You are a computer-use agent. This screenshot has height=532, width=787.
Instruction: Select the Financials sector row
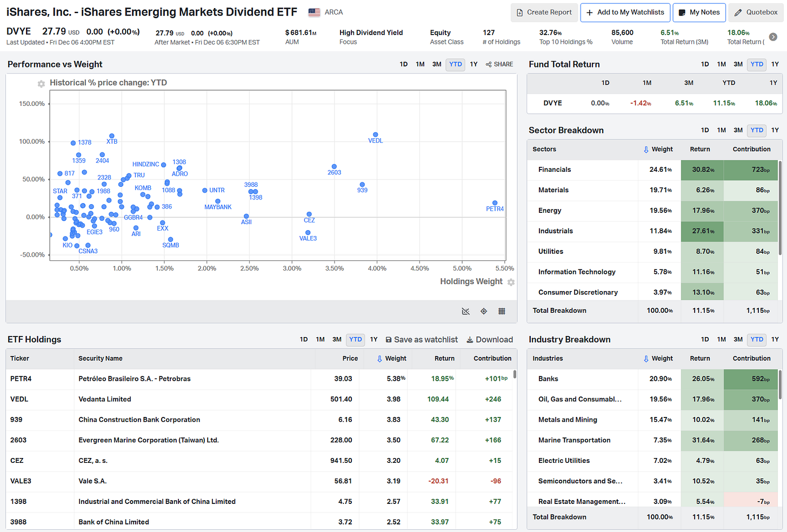[x=652, y=170]
